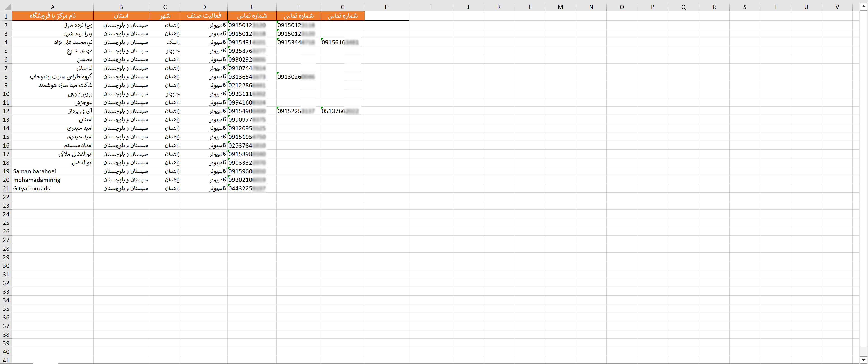Click cell 'پرویز بلوچی'

coord(53,94)
